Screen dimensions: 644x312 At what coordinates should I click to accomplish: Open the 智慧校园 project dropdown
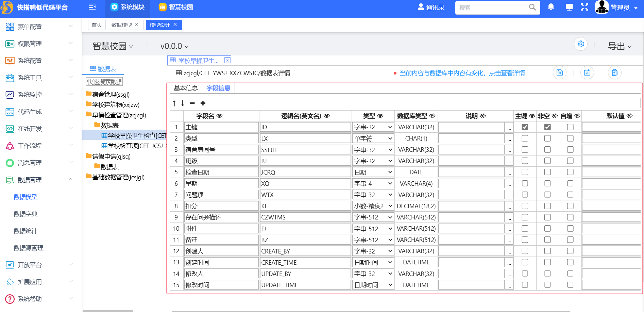click(x=113, y=46)
